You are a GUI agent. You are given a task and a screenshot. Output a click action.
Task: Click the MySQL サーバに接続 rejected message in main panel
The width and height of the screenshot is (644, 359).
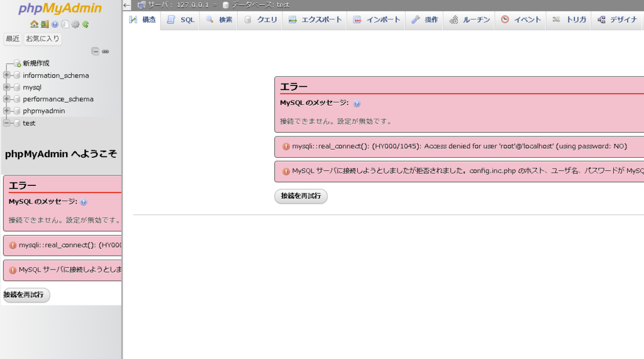[x=468, y=171]
